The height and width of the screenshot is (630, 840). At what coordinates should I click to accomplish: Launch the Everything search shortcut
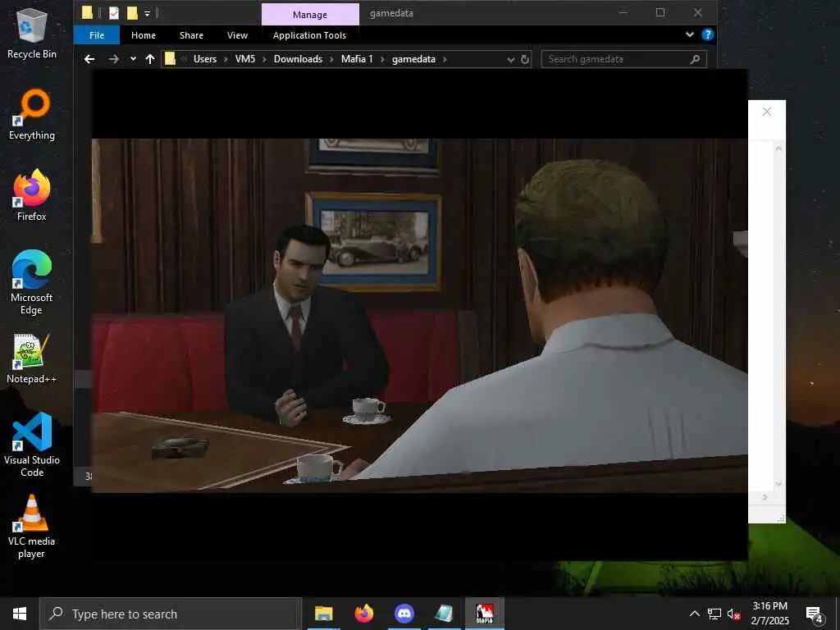pyautogui.click(x=32, y=114)
